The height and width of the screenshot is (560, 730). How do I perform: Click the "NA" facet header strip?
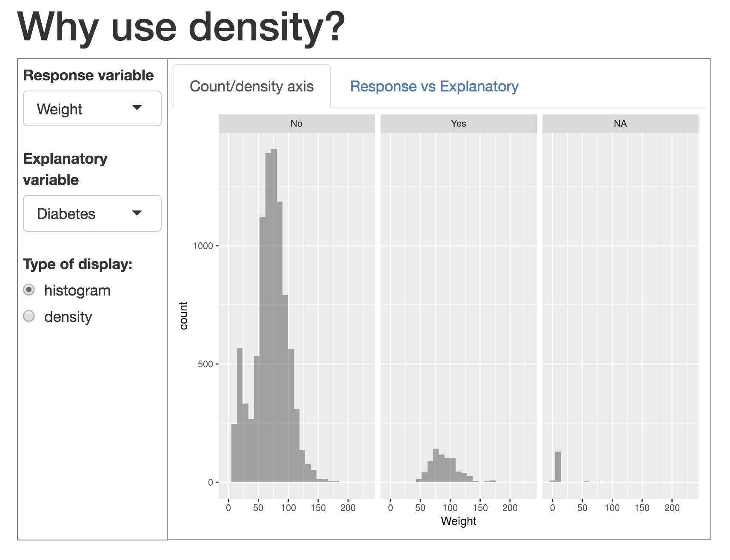(x=620, y=123)
